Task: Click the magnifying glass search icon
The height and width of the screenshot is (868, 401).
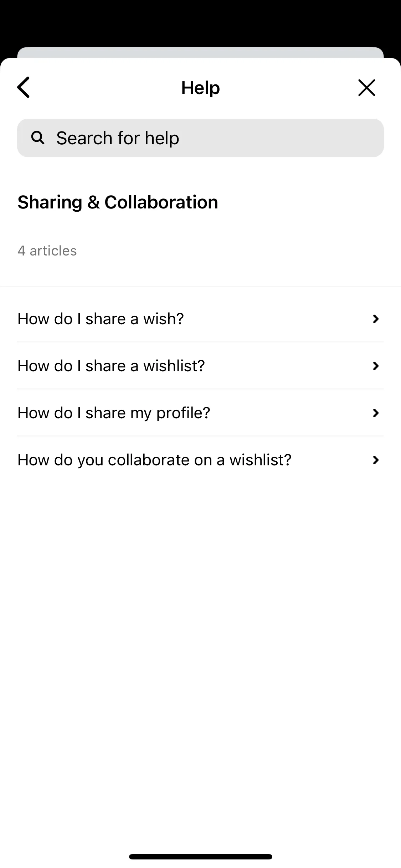Action: [38, 138]
